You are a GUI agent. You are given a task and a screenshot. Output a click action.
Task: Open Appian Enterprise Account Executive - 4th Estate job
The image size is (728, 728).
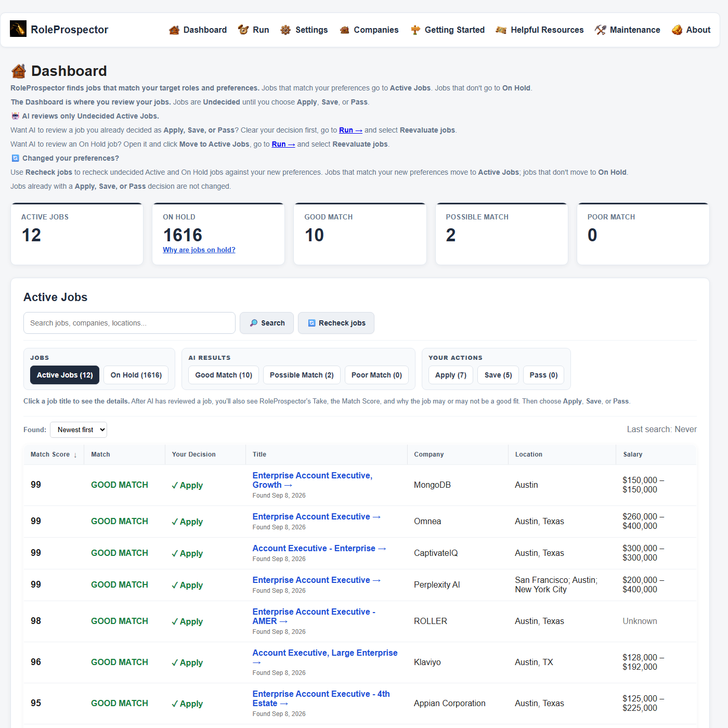pos(321,698)
